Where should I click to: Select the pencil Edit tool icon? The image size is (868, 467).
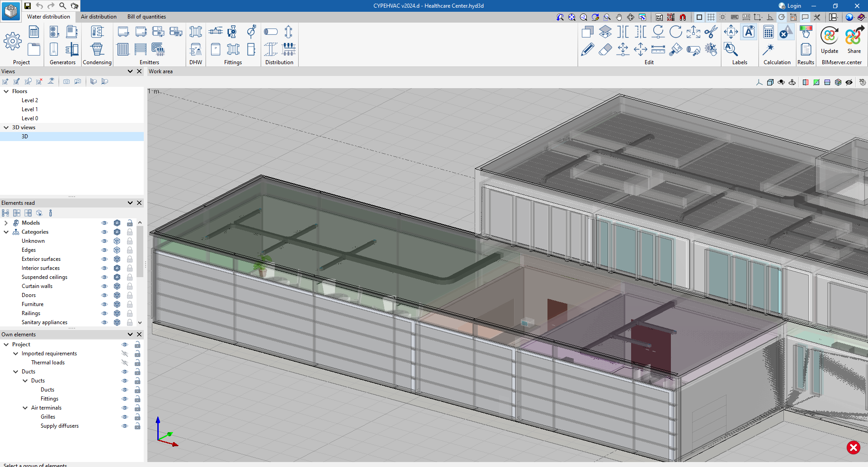tap(587, 49)
